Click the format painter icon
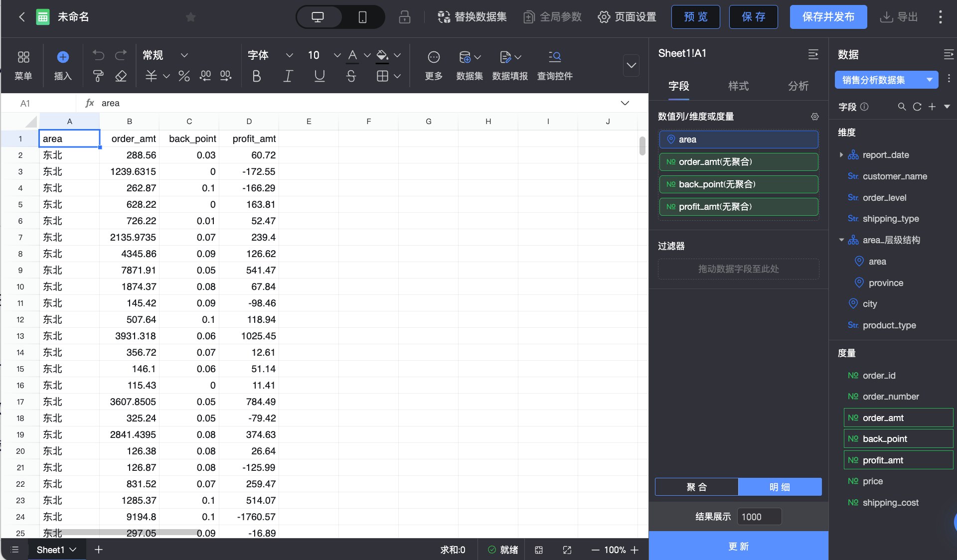Viewport: 957px width, 560px height. click(98, 76)
